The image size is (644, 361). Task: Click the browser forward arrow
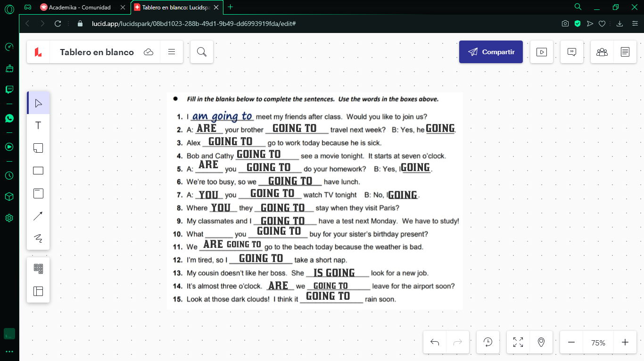(42, 24)
